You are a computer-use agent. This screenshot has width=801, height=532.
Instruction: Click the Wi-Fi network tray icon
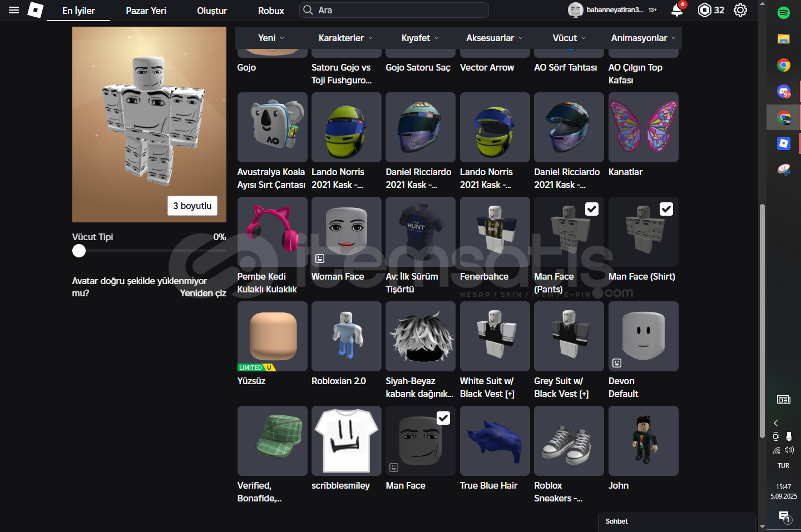tap(777, 450)
